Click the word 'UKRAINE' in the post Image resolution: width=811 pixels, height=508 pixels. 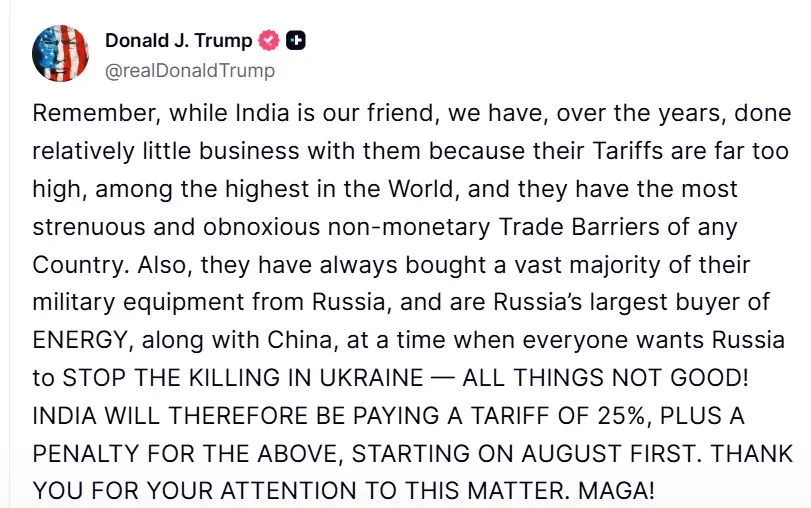pyautogui.click(x=372, y=378)
